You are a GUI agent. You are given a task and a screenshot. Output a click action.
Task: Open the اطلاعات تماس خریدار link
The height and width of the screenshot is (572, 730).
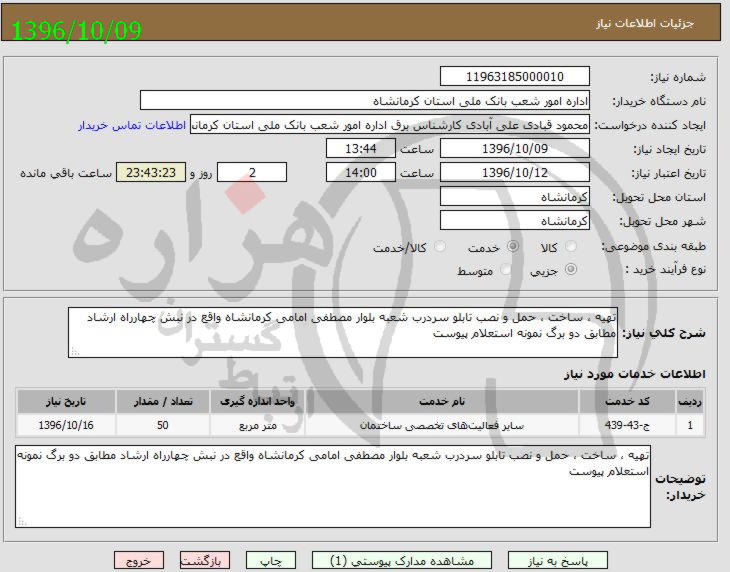coord(132,125)
